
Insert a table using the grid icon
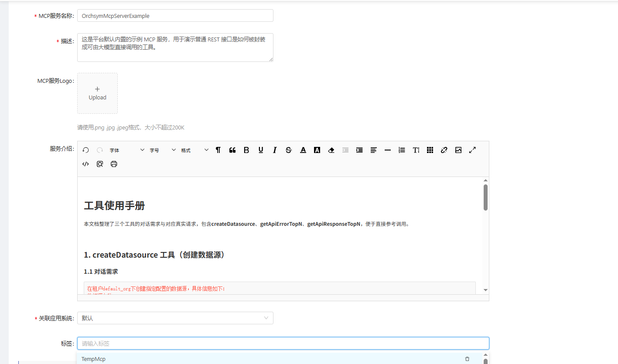pos(430,150)
